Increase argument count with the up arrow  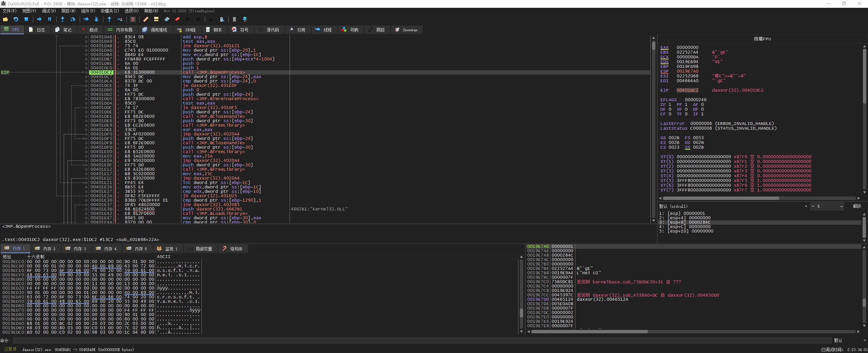pos(841,206)
